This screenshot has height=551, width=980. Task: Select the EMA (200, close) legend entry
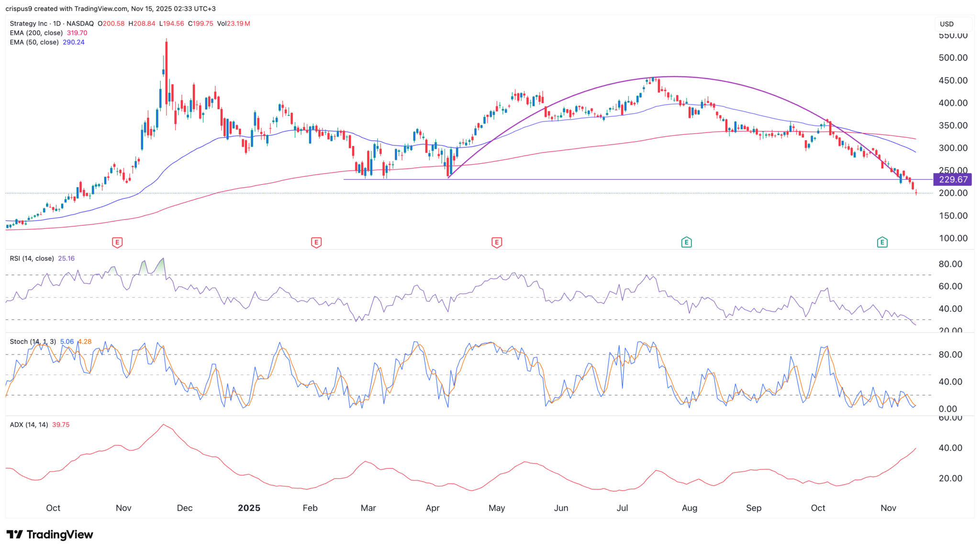tap(36, 33)
